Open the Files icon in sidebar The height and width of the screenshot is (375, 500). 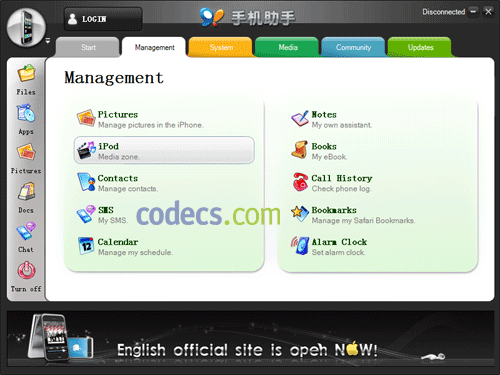click(26, 73)
